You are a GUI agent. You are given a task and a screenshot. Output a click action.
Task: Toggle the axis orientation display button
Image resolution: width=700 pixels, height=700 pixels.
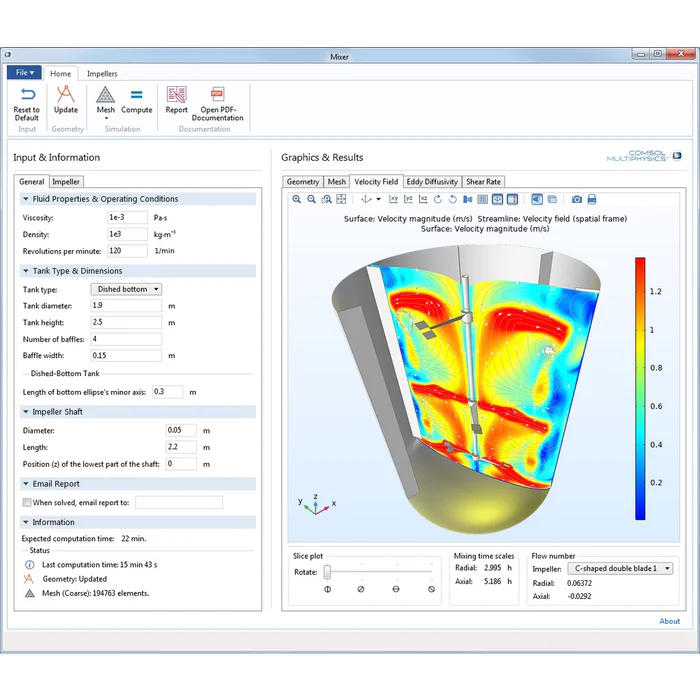pos(497,200)
